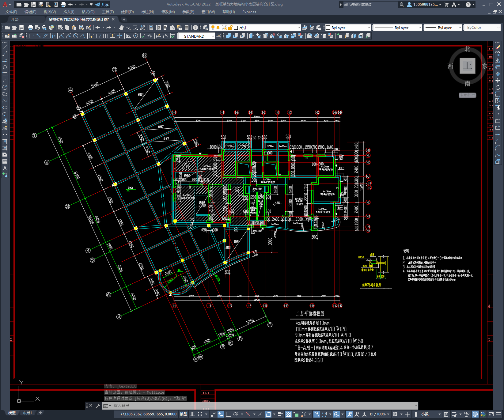Switch to the 开始 tab
Image resolution: width=504 pixels, height=420 pixels.
pos(15,19)
